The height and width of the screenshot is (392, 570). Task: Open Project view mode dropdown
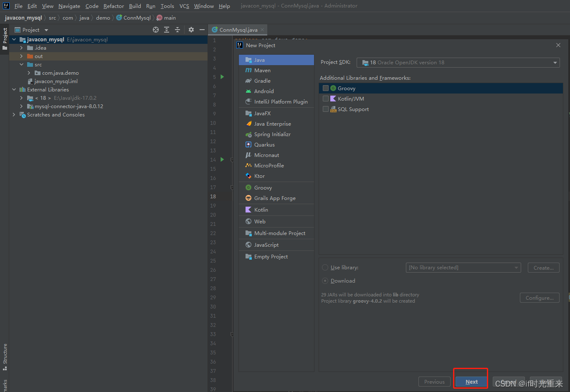coord(46,30)
